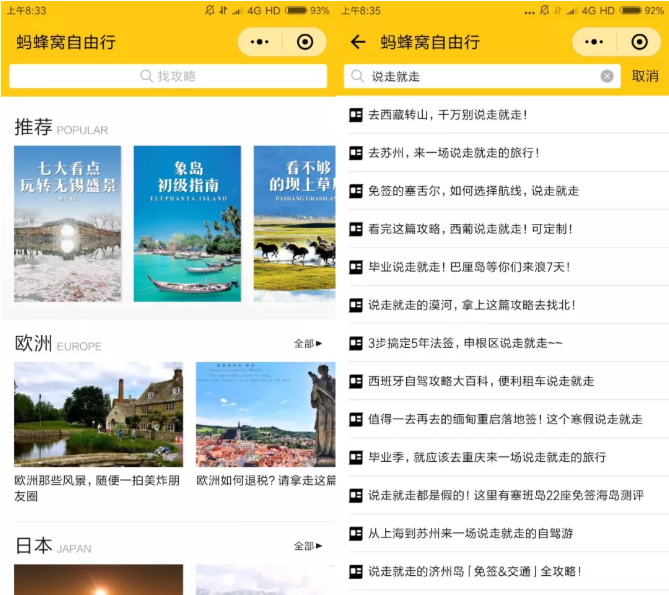Tap the article icon beside '去苏州，来一场'
The image size is (669, 595).
tap(356, 153)
